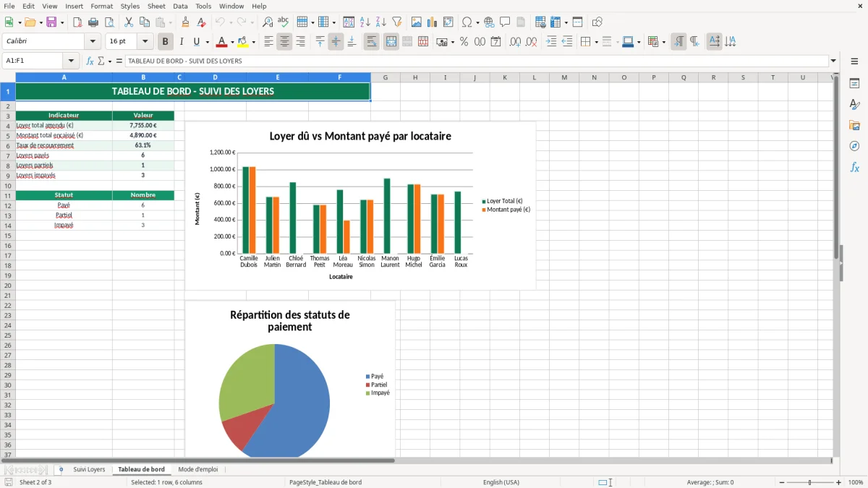Click the Increase Indent icon
Screen dimensions: 868x488
coord(551,42)
